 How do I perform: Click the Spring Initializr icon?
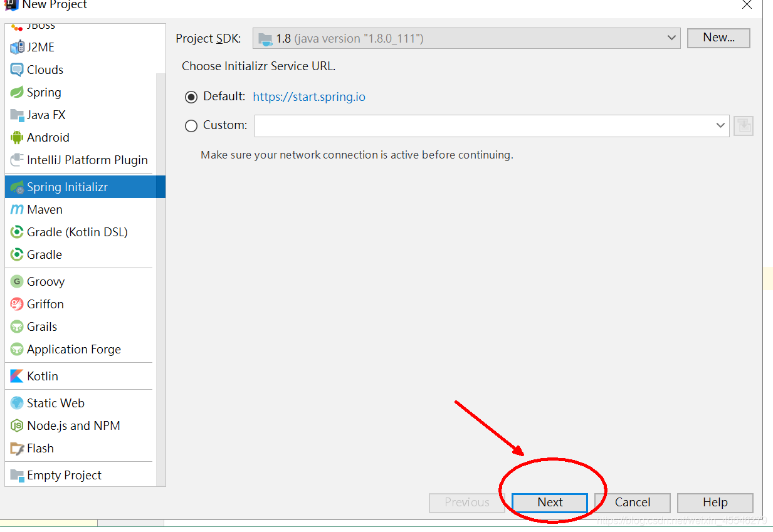tap(17, 187)
